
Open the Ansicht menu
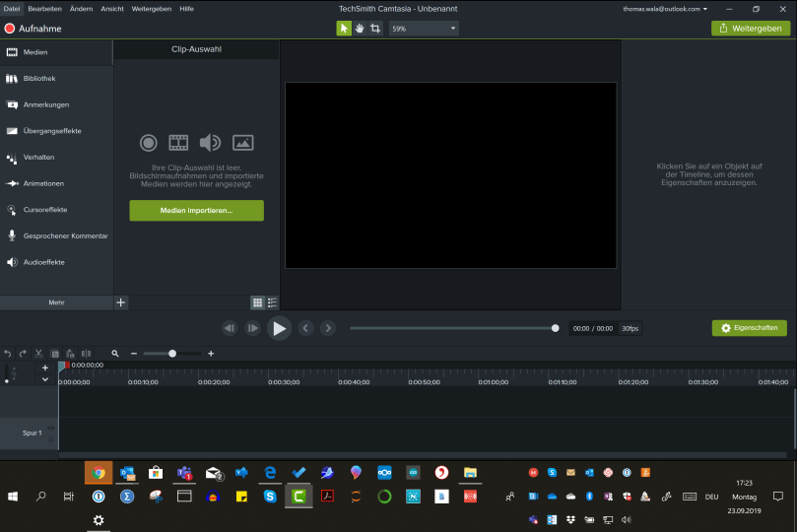click(x=112, y=9)
